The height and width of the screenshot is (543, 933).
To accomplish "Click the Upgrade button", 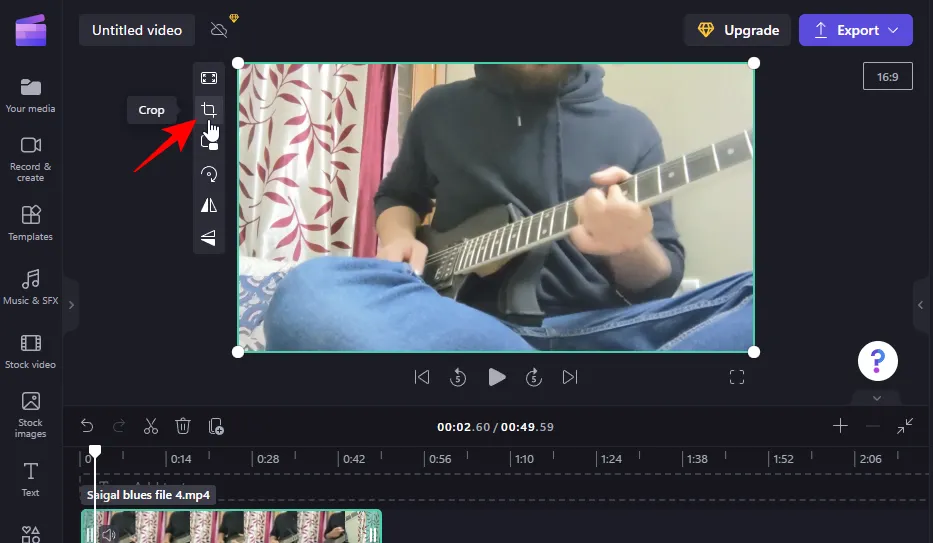I will 737,30.
